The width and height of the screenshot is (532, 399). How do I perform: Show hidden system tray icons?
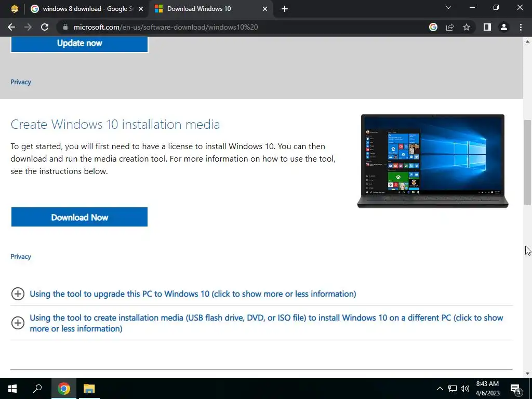point(440,389)
